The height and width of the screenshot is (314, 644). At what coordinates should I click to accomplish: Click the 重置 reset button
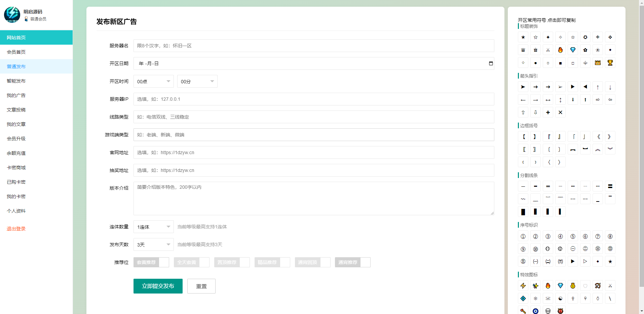[x=201, y=286]
